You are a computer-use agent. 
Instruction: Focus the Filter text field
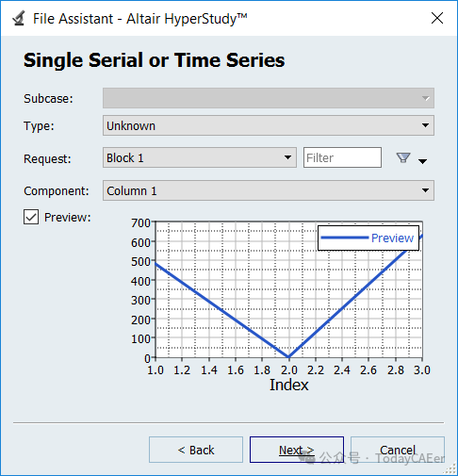(x=342, y=157)
